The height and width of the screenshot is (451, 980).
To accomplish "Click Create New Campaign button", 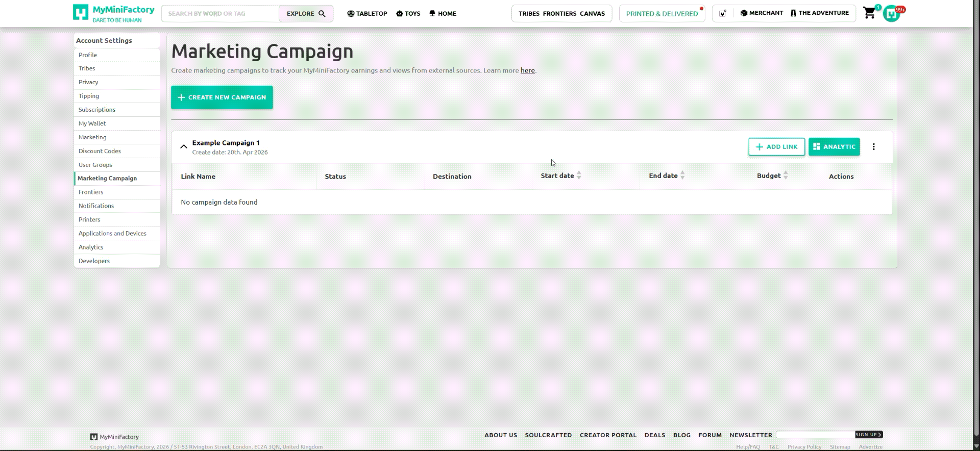I will click(x=222, y=97).
